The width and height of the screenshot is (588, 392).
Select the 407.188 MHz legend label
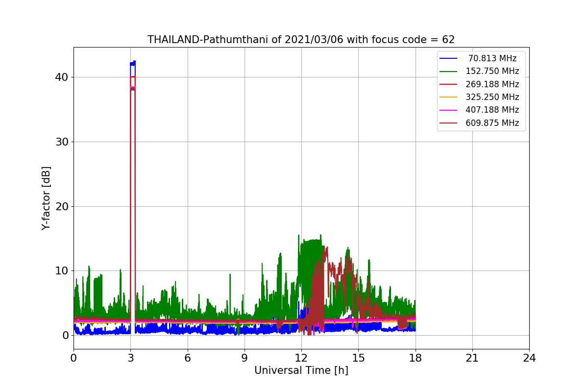coord(492,110)
